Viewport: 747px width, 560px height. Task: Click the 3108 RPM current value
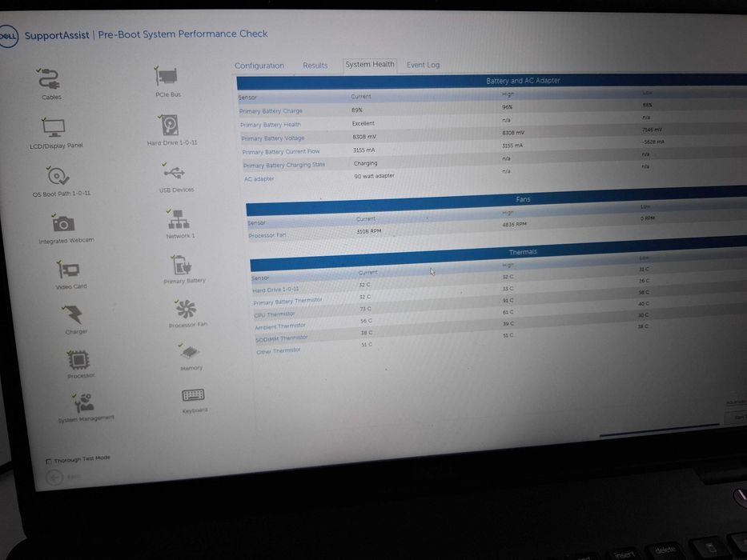[x=369, y=231]
